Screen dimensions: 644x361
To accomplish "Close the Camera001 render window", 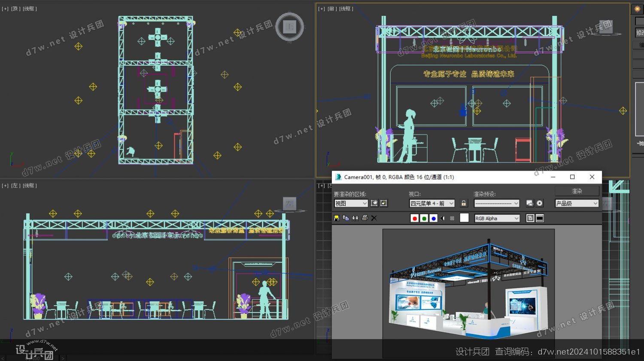I will [x=592, y=177].
